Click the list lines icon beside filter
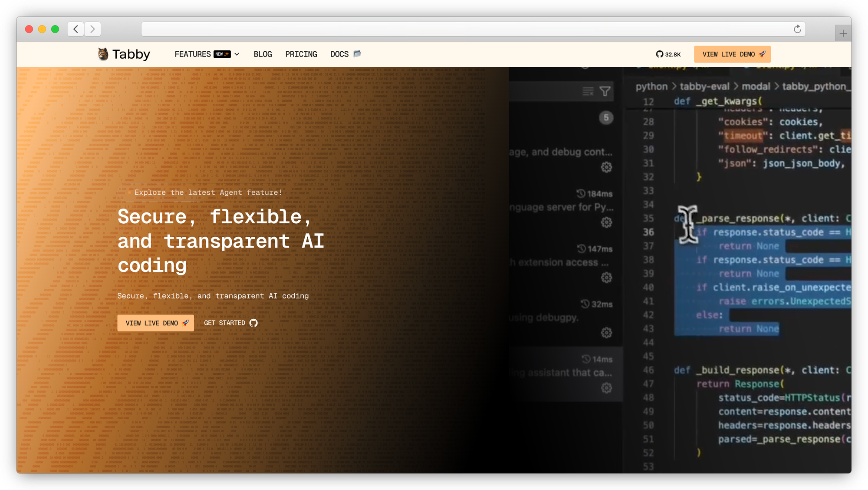Screen dimensions: 868x490 [x=588, y=91]
